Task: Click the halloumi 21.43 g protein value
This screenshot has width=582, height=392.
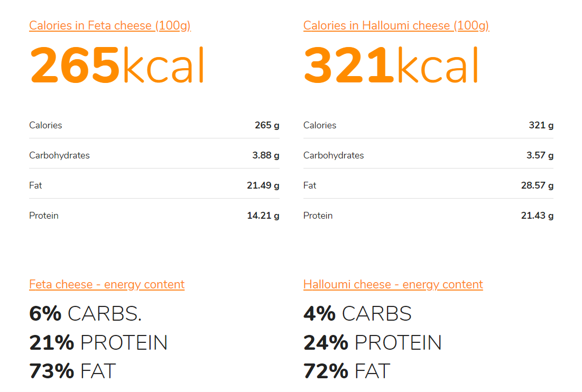Action: tap(538, 216)
